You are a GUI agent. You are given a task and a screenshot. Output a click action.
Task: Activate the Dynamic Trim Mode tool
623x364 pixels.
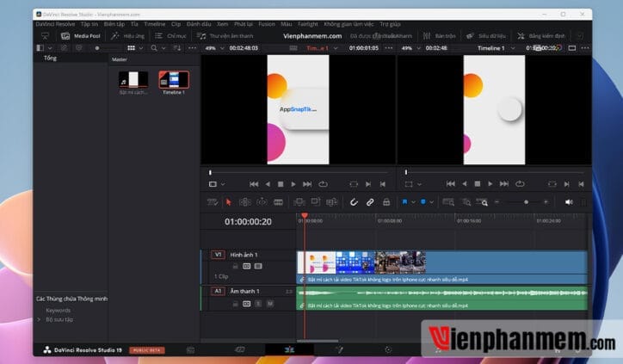[262, 202]
